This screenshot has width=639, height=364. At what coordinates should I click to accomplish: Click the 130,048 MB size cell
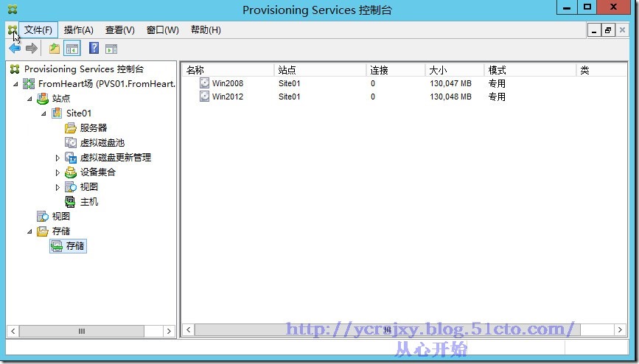(450, 97)
